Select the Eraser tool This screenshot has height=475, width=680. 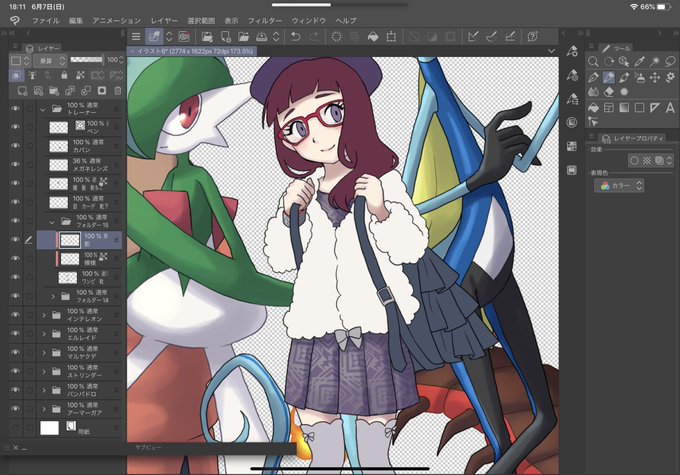[x=609, y=92]
